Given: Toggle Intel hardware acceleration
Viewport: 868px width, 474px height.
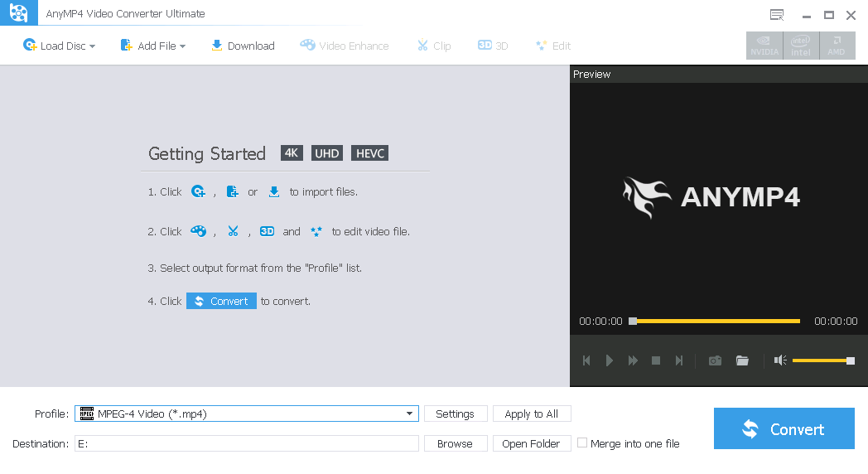Looking at the screenshot, I should [801, 46].
